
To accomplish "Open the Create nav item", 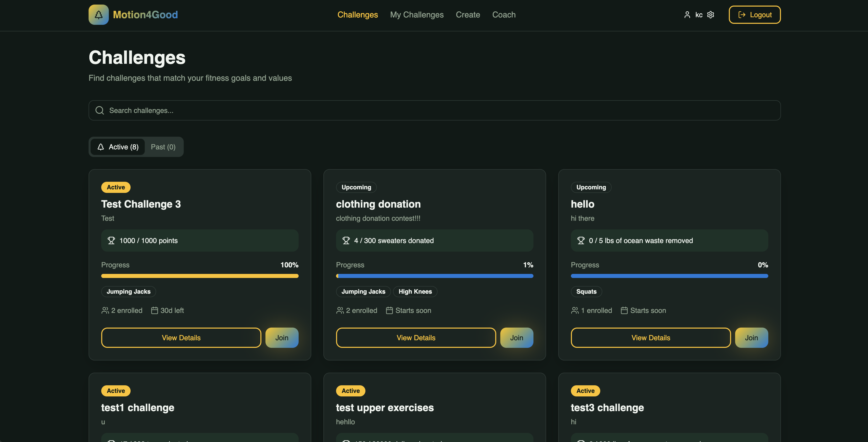I will coord(468,14).
